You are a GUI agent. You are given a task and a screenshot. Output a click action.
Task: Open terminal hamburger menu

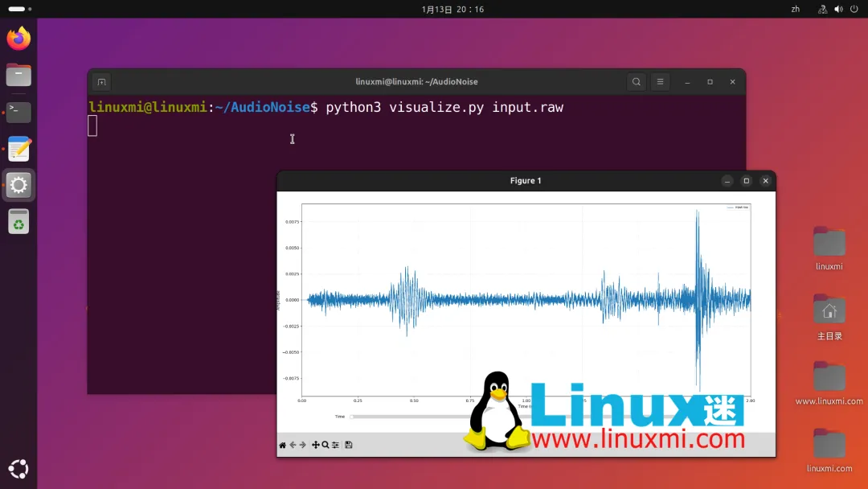point(660,82)
